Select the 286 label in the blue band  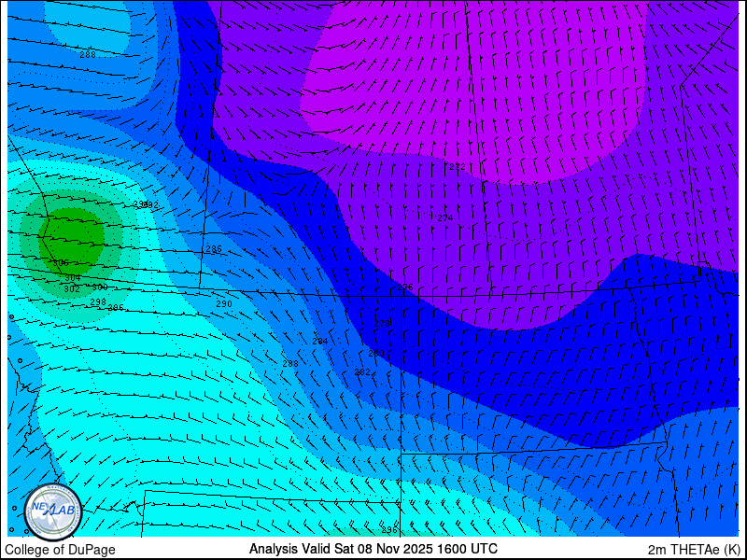point(214,248)
